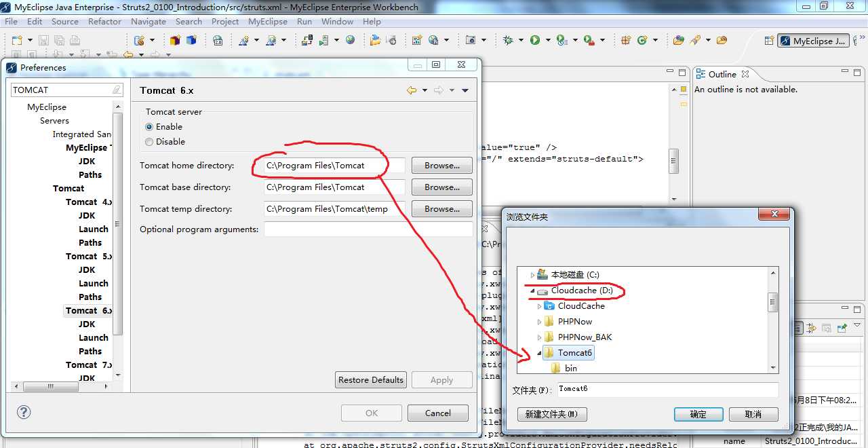Open the Search menu
The width and height of the screenshot is (868, 448).
(x=189, y=21)
